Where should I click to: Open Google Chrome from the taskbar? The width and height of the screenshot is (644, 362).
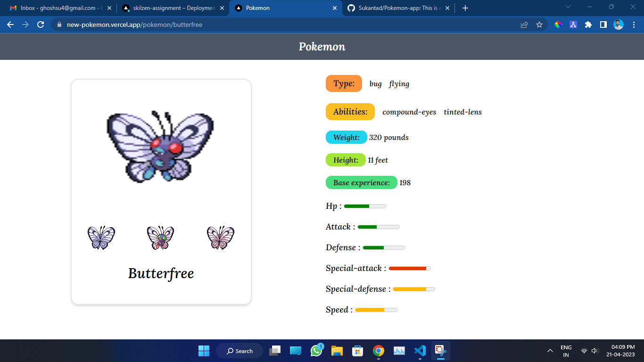[x=379, y=351]
